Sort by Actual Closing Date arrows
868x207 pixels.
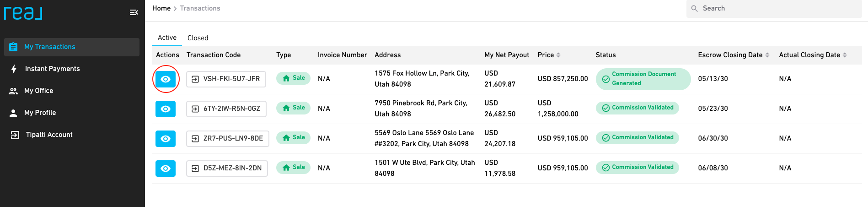pyautogui.click(x=845, y=55)
